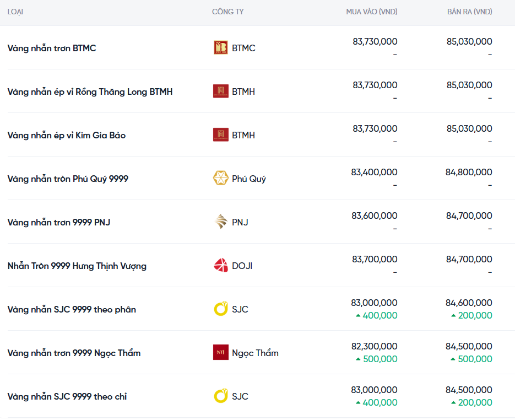Click DOJI buy price 83,700,000
The height and width of the screenshot is (420, 515).
375,259
